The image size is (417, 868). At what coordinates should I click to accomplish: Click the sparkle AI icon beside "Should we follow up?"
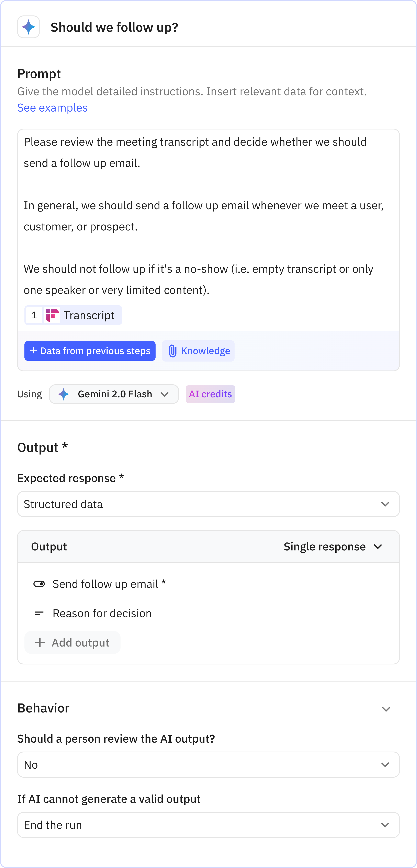tap(29, 27)
